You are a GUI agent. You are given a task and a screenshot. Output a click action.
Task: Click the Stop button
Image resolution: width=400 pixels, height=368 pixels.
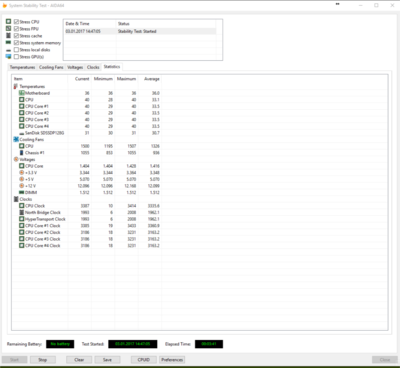[x=43, y=360]
